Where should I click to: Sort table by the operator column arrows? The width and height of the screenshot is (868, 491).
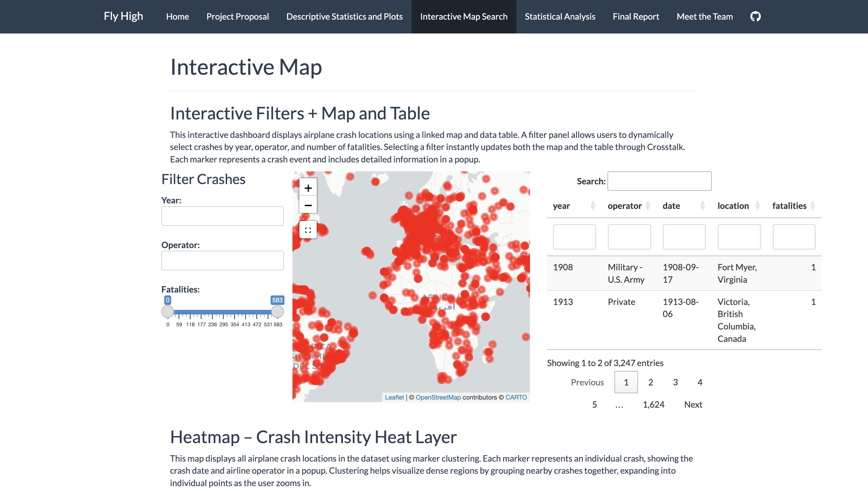(648, 206)
